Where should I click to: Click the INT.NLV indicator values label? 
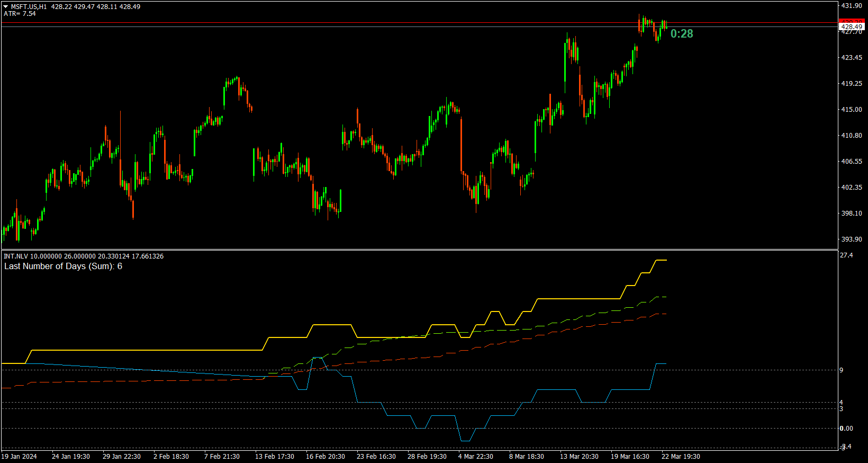point(84,256)
